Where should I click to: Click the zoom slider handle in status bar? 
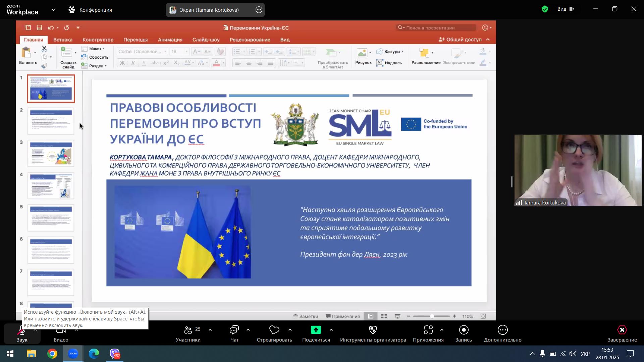click(432, 316)
